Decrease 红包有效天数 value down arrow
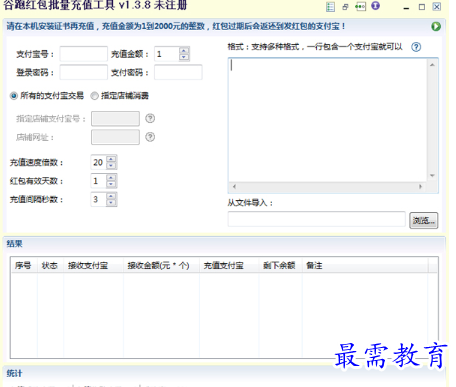This screenshot has width=456, height=387. click(111, 184)
